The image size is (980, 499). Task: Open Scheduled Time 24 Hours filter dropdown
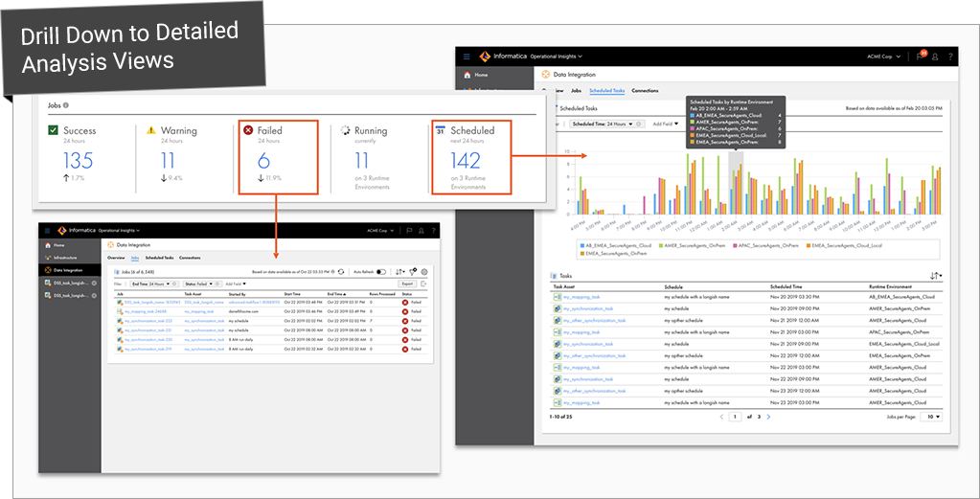pos(630,124)
